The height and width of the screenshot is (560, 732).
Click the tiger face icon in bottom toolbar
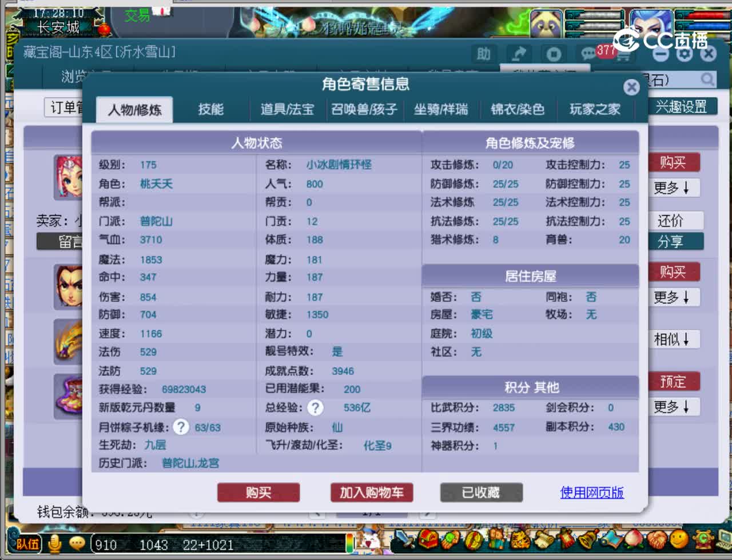point(520,539)
